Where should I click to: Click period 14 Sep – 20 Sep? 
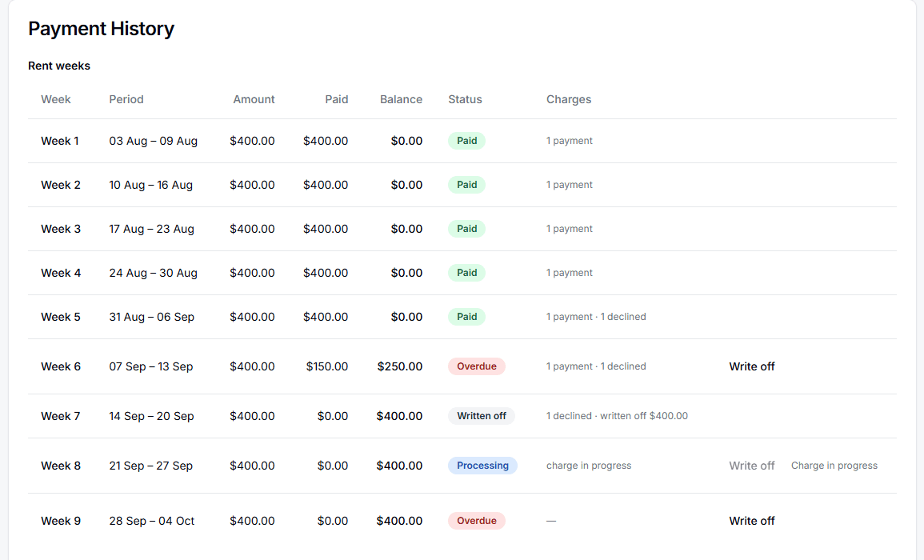(x=151, y=415)
